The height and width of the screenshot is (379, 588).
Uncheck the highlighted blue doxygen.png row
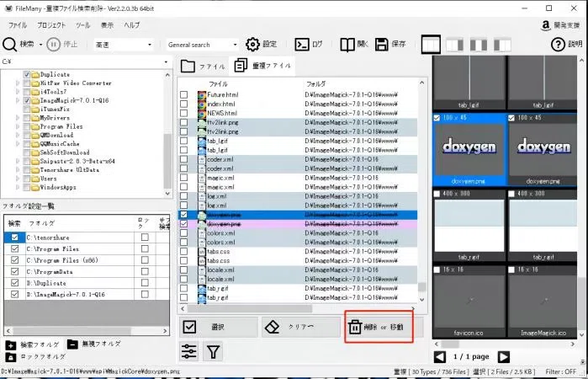(183, 215)
